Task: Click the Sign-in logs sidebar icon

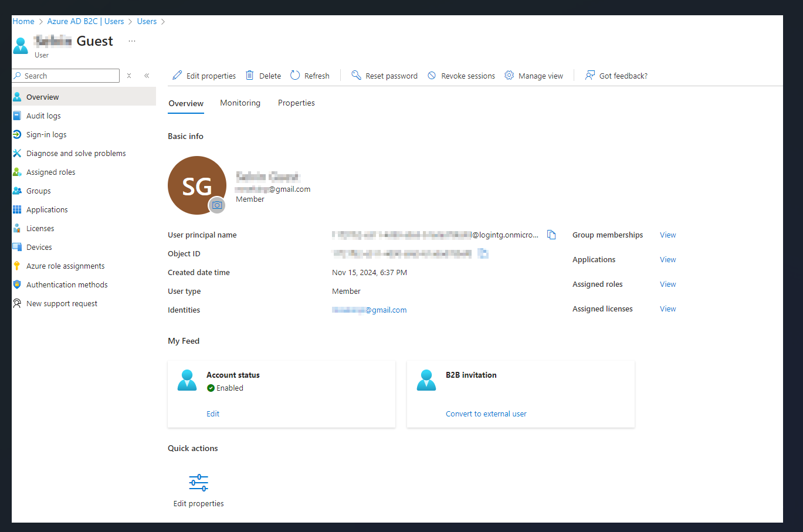Action: point(17,134)
